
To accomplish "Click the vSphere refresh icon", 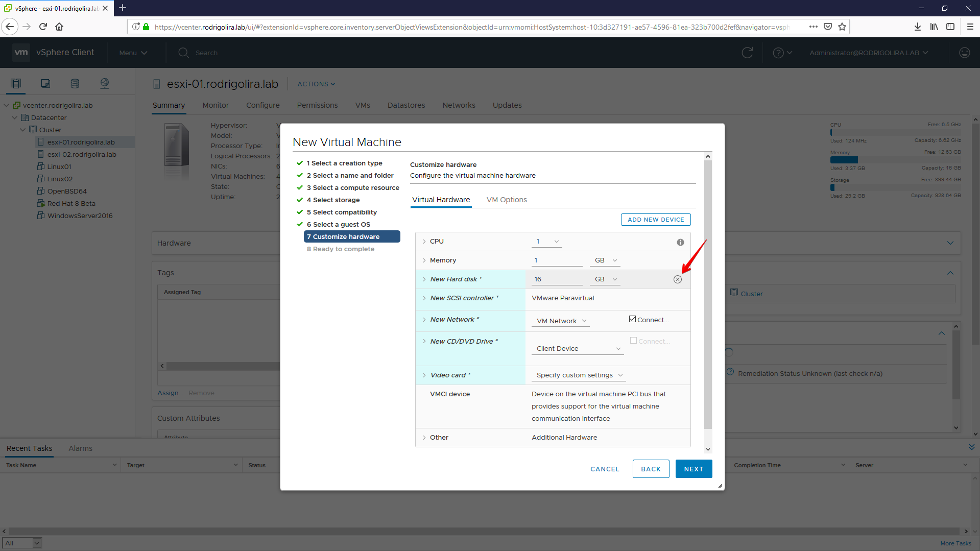I will pos(747,53).
